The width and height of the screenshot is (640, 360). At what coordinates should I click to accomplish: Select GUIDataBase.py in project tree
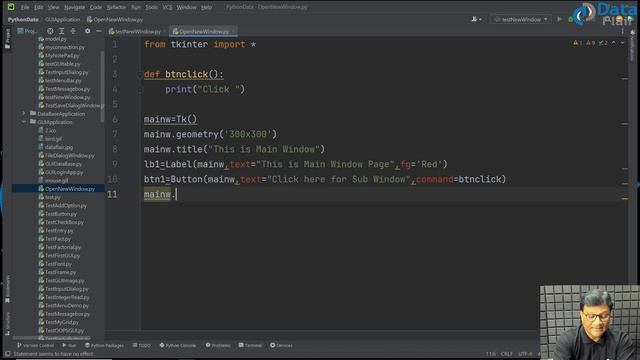pyautogui.click(x=60, y=164)
